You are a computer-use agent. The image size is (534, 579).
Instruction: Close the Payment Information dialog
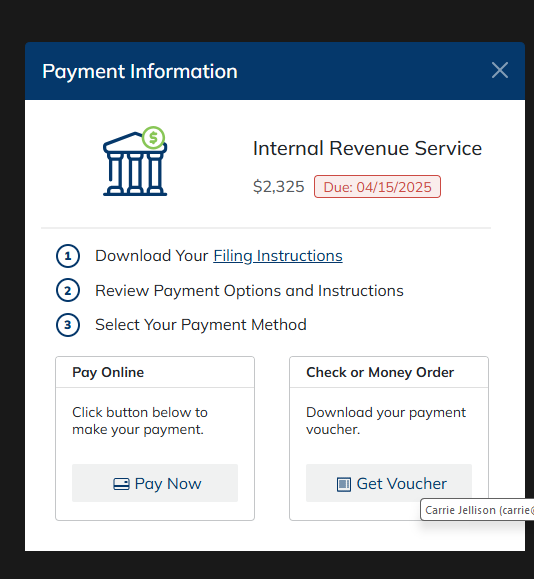(x=500, y=70)
